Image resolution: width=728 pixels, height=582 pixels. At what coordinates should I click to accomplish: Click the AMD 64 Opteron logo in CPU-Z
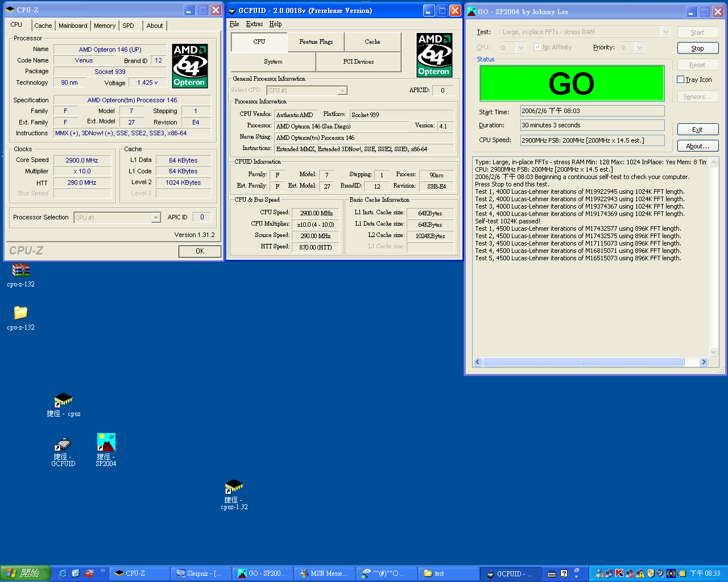tap(190, 66)
